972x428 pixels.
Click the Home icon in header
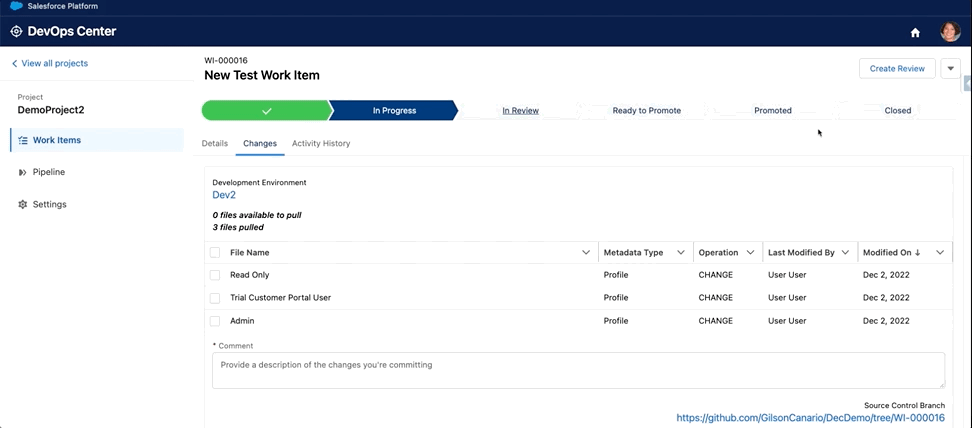tap(914, 32)
